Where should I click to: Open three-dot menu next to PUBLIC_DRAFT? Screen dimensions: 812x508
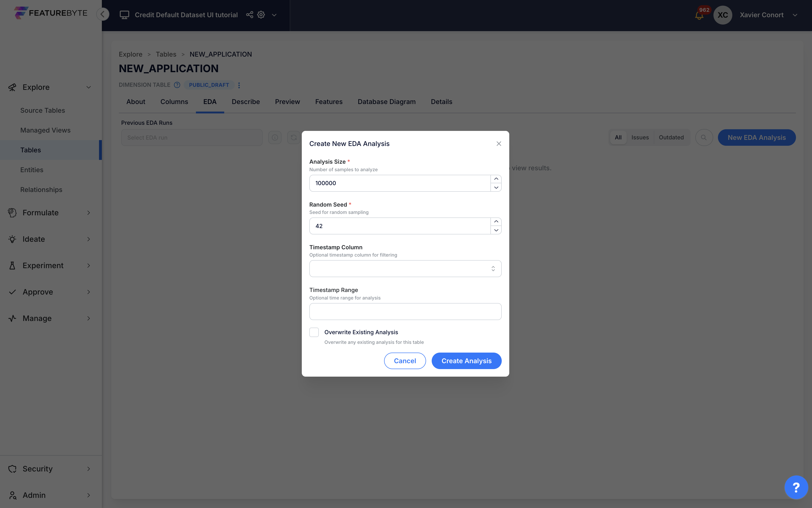pos(239,85)
